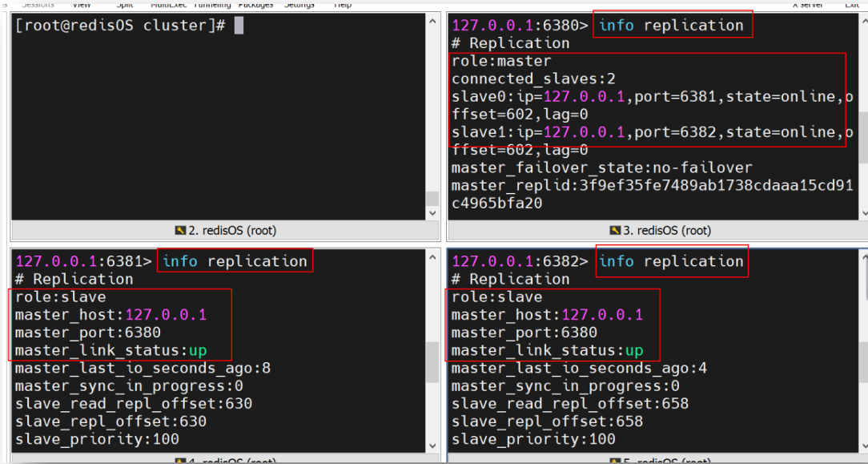Click '127.0.0.1:6382>' prompt text

520,261
